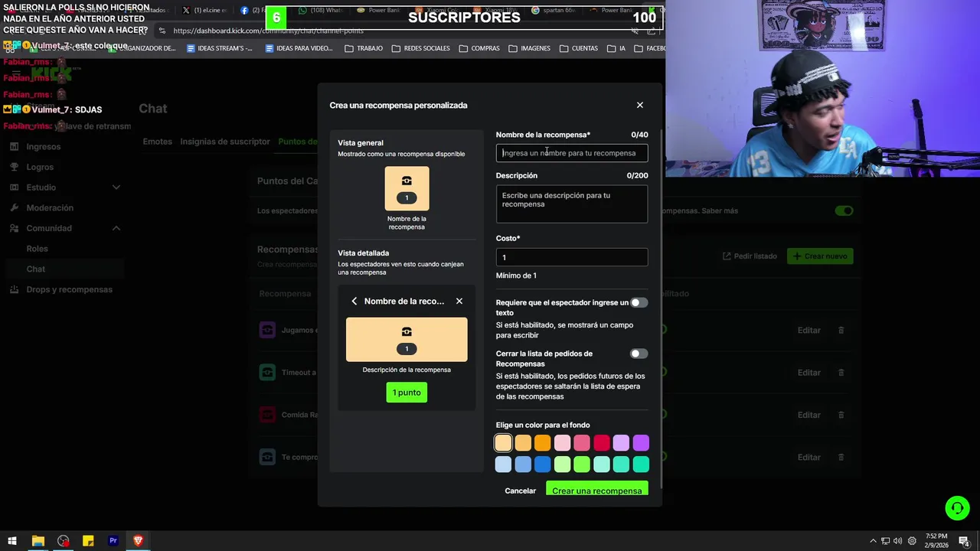Click 'Crear una recompensa' button
Screen dimensions: 980x551
pyautogui.click(x=596, y=489)
